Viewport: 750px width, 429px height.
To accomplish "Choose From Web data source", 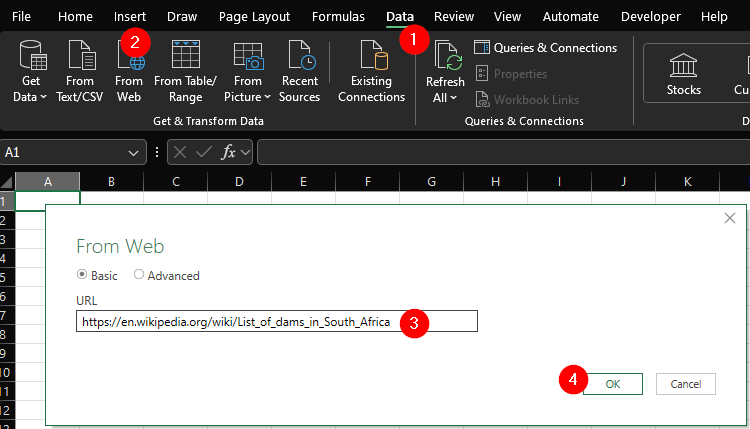I will point(129,71).
